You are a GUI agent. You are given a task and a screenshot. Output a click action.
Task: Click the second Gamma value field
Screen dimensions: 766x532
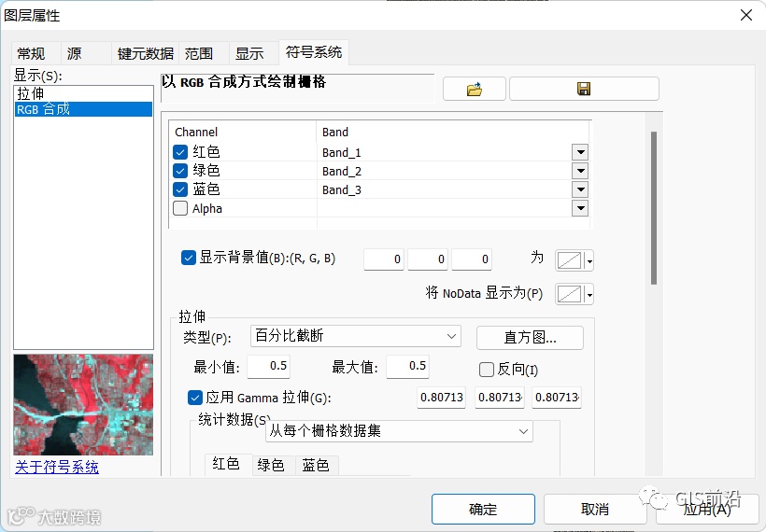[x=500, y=398]
